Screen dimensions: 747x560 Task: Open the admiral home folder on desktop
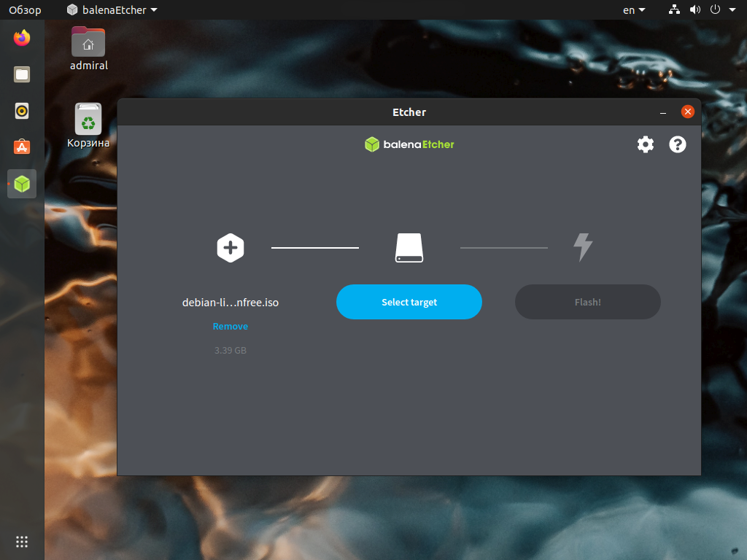88,49
